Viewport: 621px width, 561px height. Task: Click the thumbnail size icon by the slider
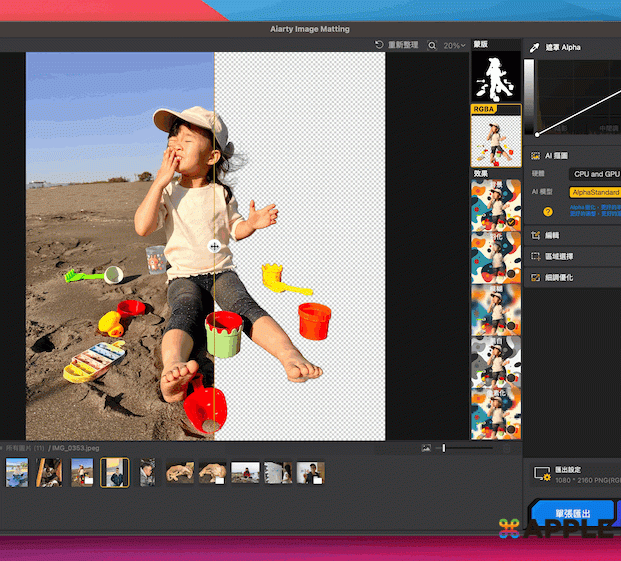pyautogui.click(x=427, y=448)
